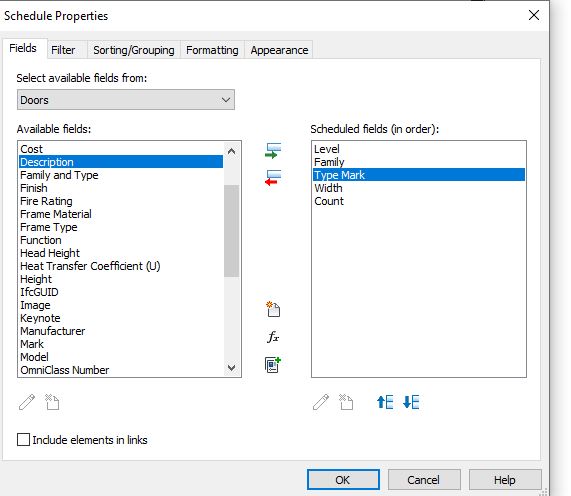Select Function in available fields

121,240
